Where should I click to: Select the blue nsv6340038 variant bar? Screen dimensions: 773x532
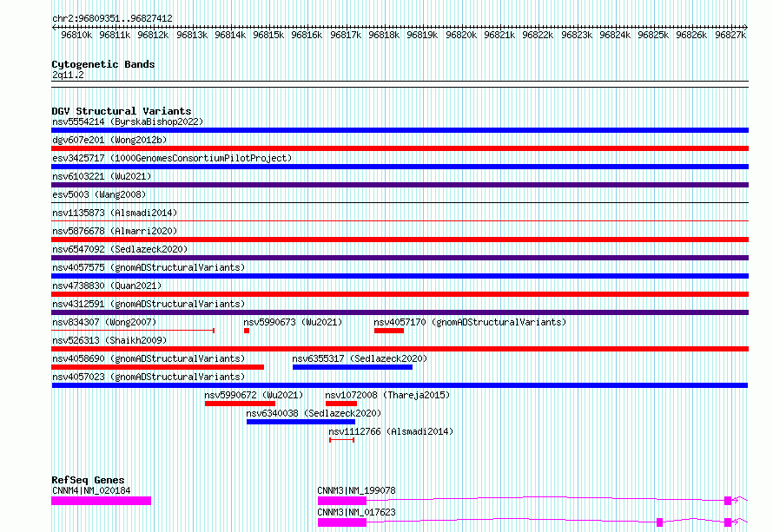(x=301, y=422)
